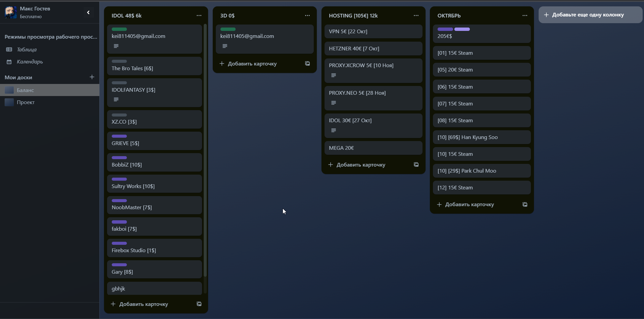This screenshot has width=644, height=319.
Task: Open the [08] 15€ Steam card
Action: (482, 120)
